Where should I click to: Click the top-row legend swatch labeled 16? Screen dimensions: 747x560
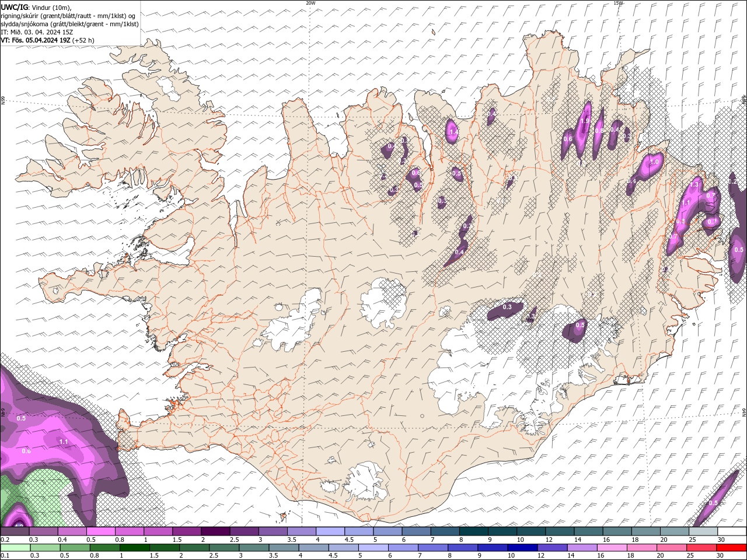point(617,531)
